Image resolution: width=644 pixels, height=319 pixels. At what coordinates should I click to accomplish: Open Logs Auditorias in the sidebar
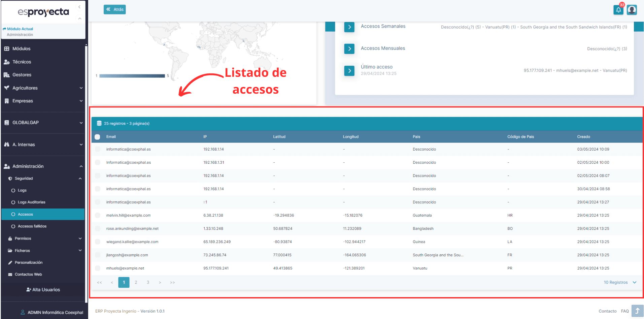(x=31, y=202)
